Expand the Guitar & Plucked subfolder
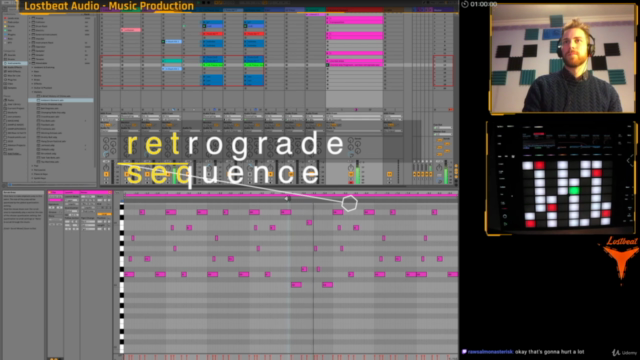 click(32, 88)
